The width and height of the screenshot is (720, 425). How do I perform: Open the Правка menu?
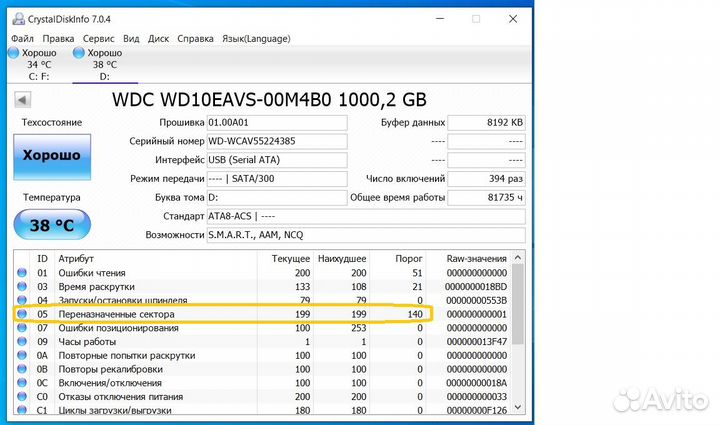point(58,39)
